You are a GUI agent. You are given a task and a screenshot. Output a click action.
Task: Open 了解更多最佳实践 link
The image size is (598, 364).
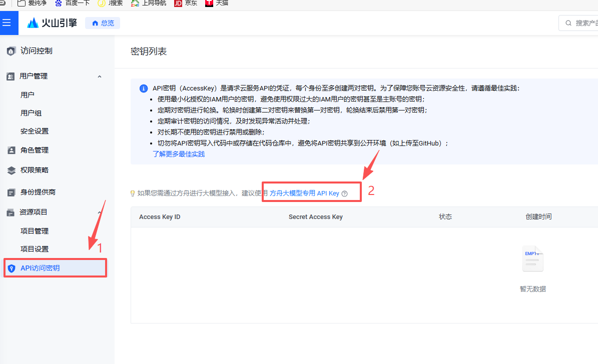point(179,154)
